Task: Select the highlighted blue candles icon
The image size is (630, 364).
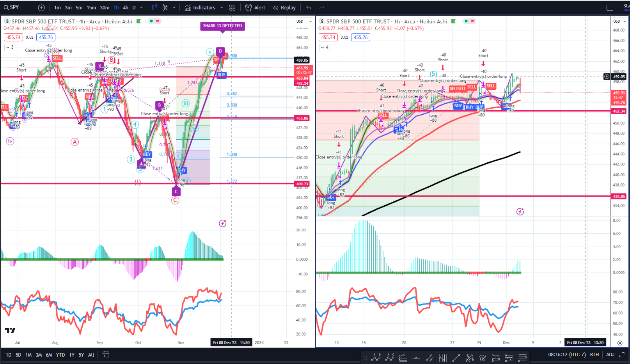Action: [x=154, y=7]
